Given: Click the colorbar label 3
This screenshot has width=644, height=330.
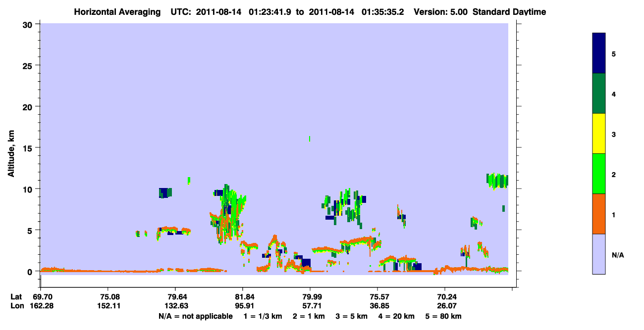Looking at the screenshot, I should pos(614,134).
